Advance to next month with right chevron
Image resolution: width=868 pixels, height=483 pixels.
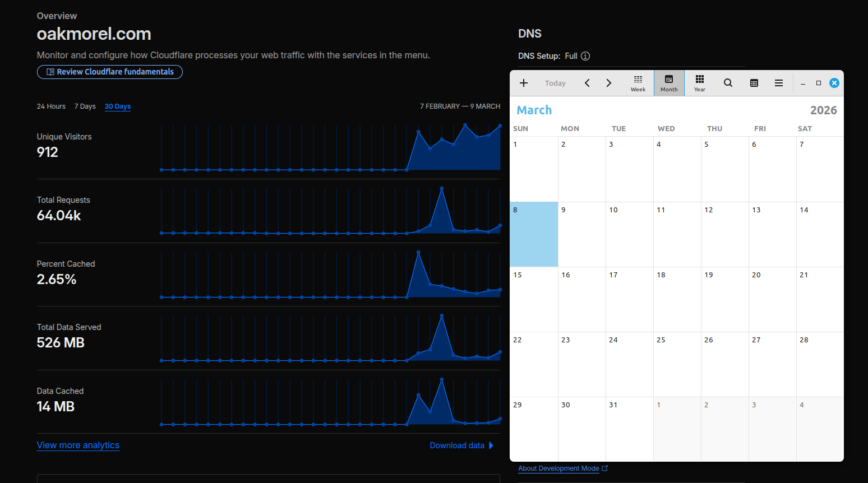coord(608,83)
